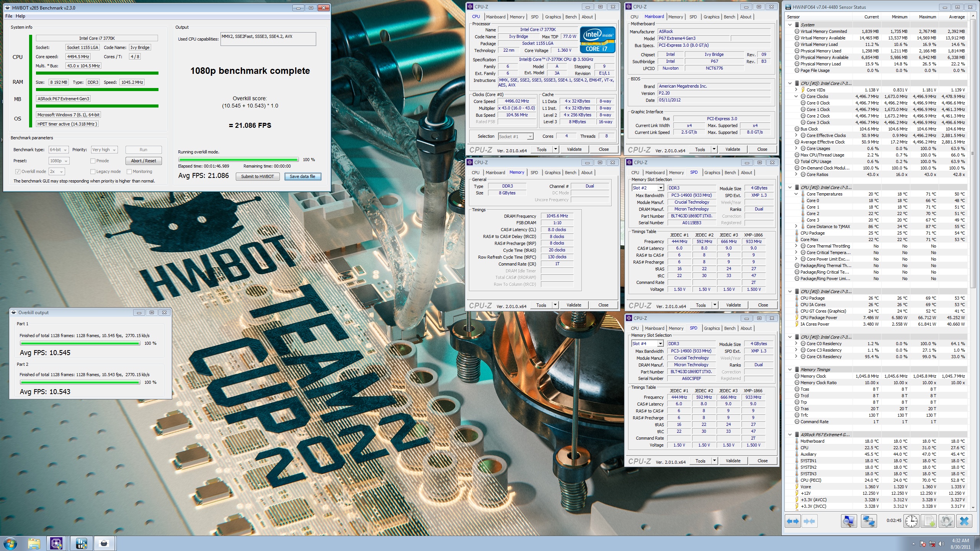
Task: Click Close in CPU-Z Slot #4 window
Action: coord(763,461)
